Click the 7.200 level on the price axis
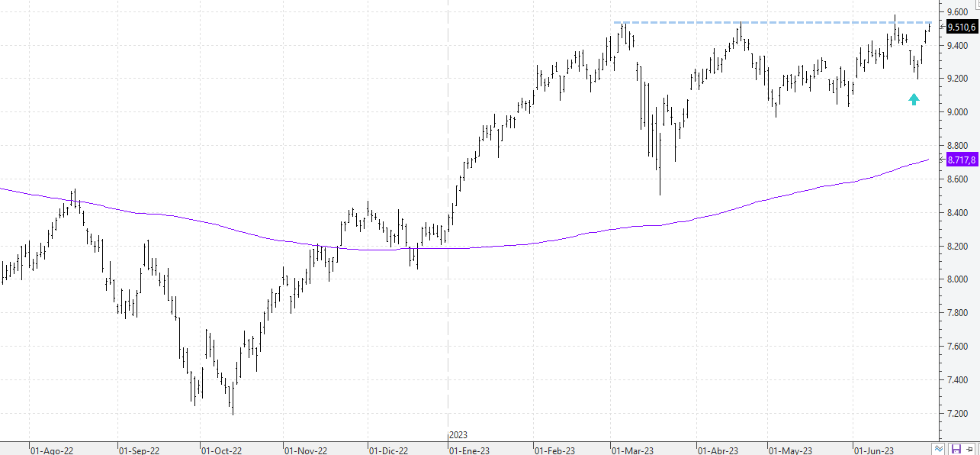The image size is (980, 455). point(958,414)
